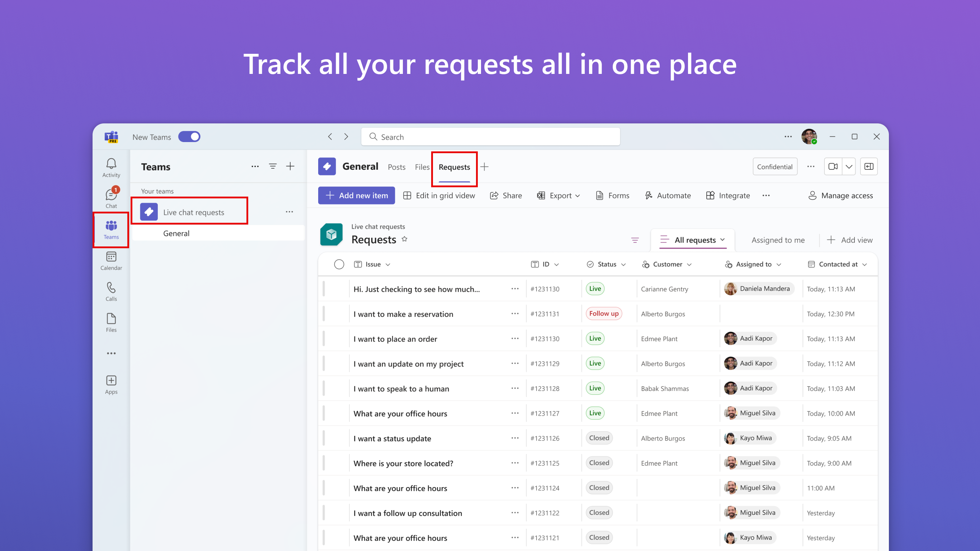980x551 pixels.
Task: Click the Automate button
Action: tap(668, 196)
